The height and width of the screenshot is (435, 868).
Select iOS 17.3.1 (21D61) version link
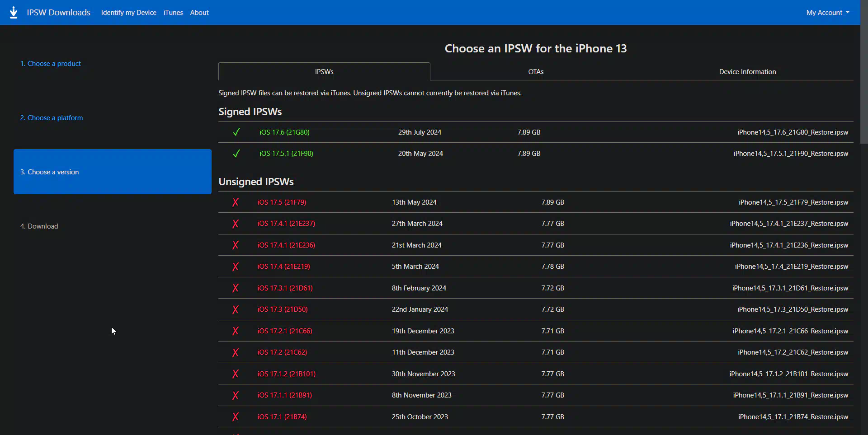point(285,288)
